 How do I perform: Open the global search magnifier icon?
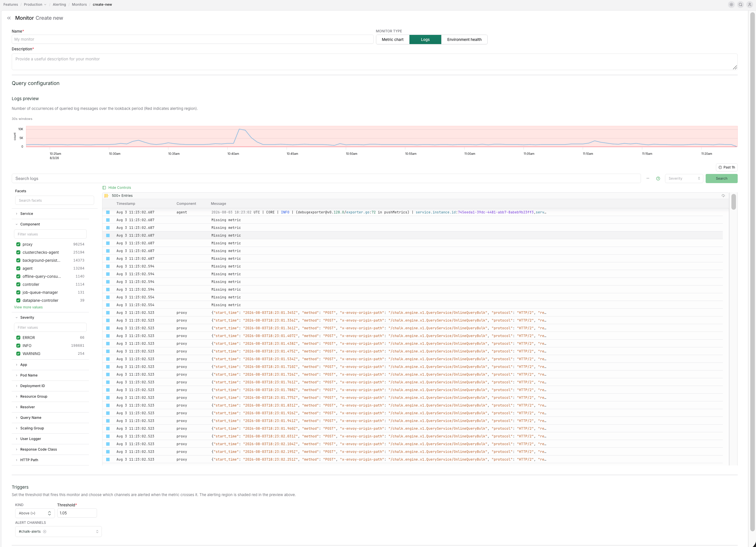(740, 5)
